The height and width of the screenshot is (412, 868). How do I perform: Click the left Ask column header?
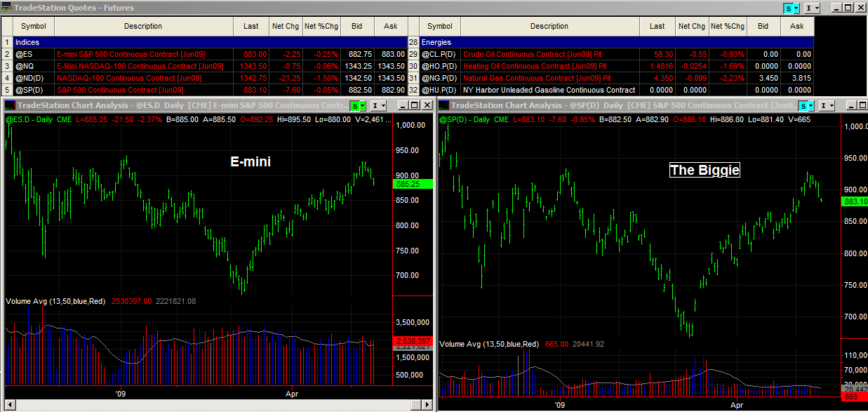pyautogui.click(x=391, y=27)
